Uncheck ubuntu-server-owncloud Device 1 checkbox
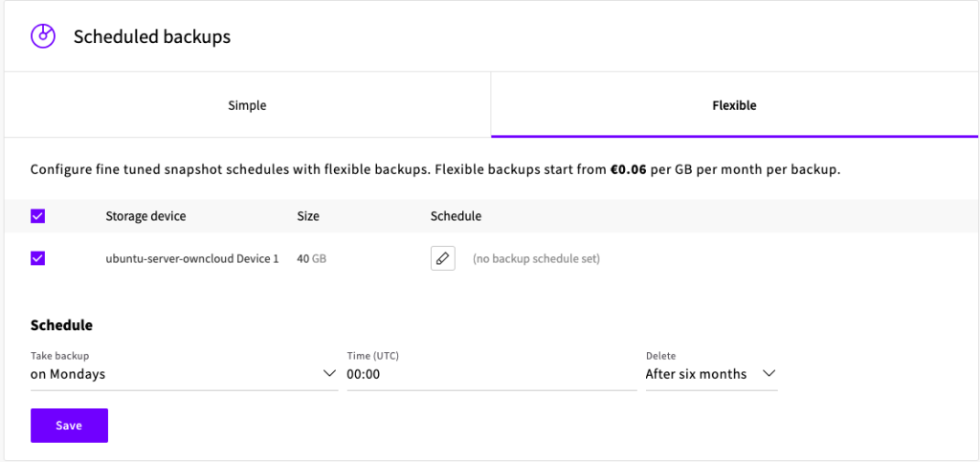 [x=38, y=258]
